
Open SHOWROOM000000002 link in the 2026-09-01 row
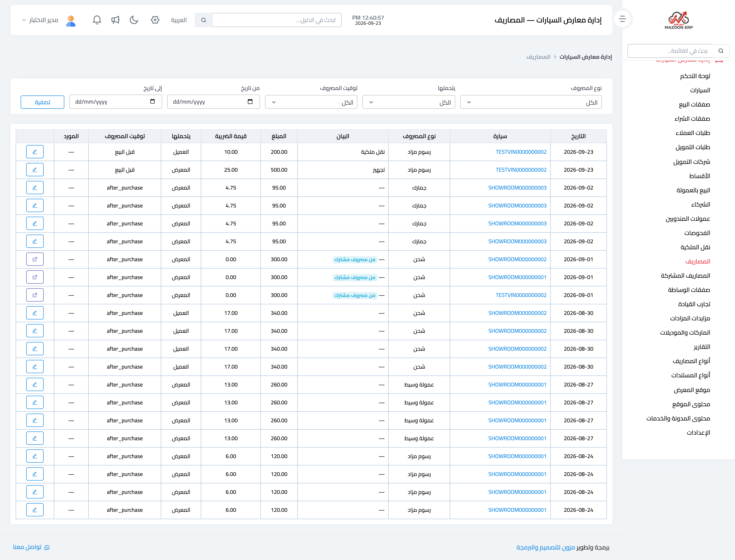[517, 259]
